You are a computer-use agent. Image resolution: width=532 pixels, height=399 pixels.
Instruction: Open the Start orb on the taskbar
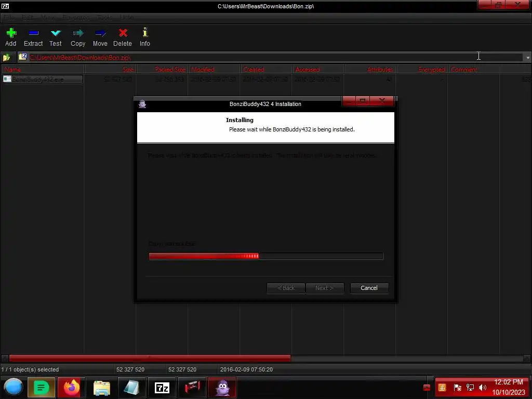[x=14, y=387]
